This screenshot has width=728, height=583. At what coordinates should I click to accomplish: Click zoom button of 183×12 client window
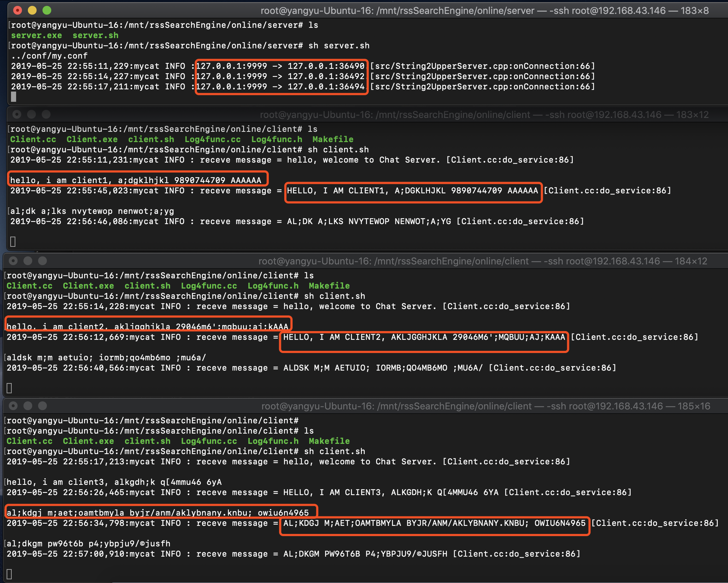click(x=46, y=114)
